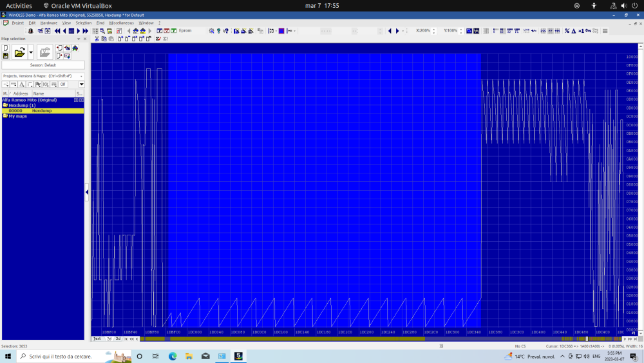Click the Off filter button

coord(63,84)
